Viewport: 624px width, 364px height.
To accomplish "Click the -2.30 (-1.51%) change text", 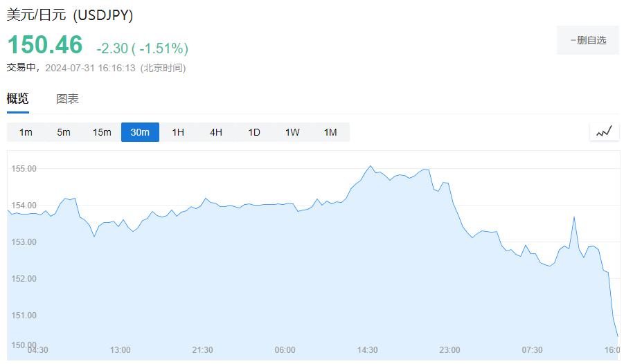I will point(143,48).
